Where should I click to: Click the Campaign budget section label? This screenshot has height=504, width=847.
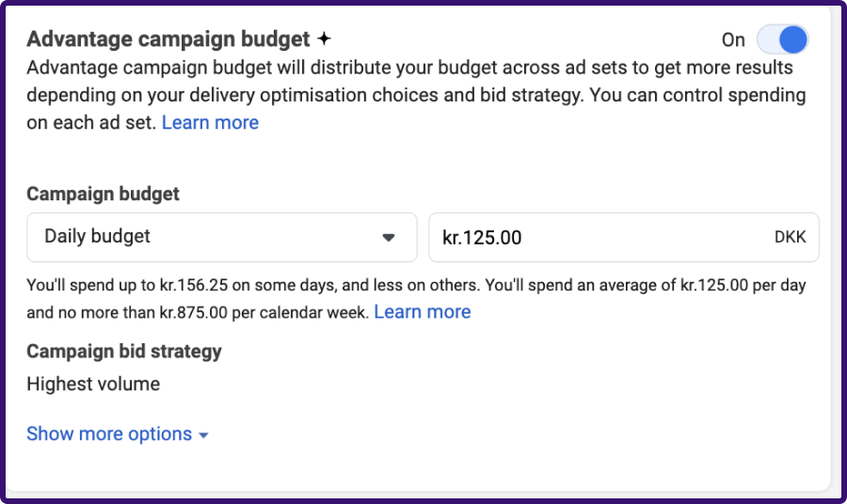click(103, 195)
